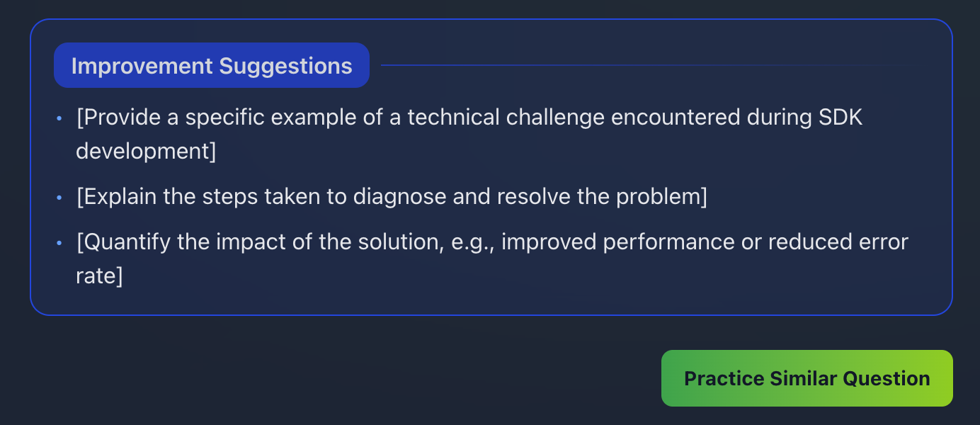Click the bullet next to the diagnose steps item
The height and width of the screenshot is (425, 980).
click(x=59, y=198)
